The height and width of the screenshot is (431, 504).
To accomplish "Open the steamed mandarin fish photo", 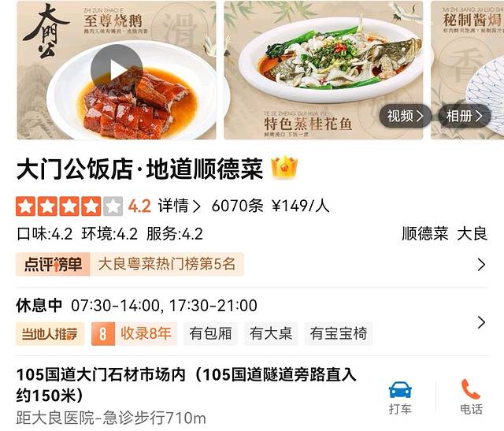I will [324, 70].
